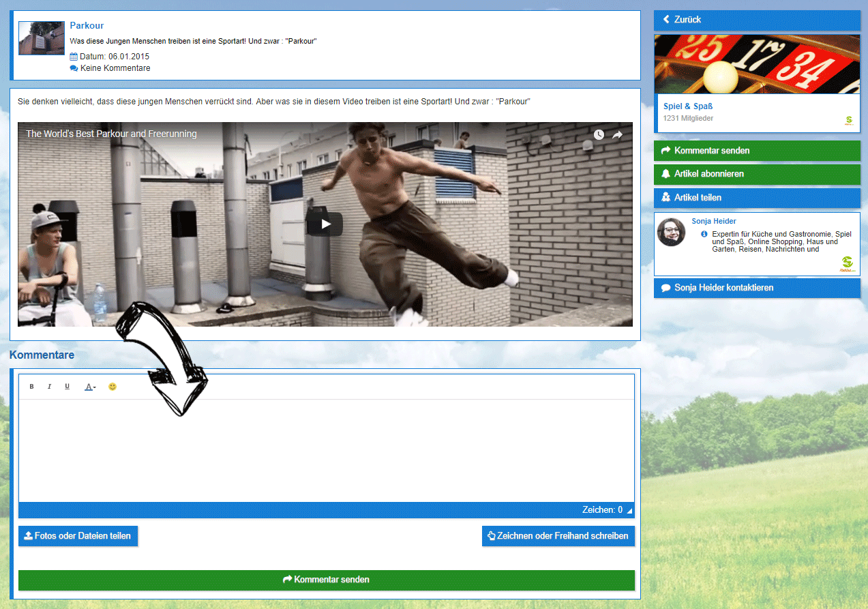Play the Parkour video
This screenshot has width=868, height=609.
point(325,224)
